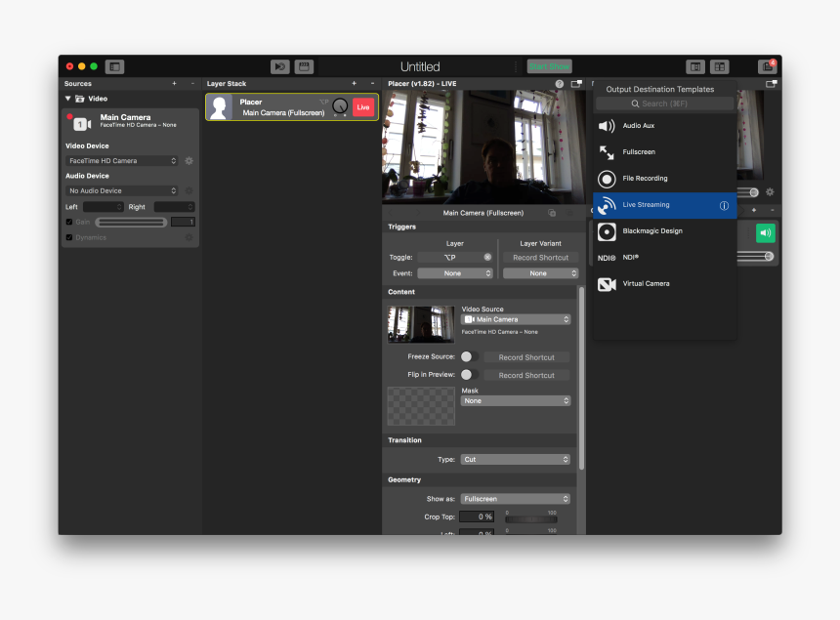
Task: Select the Virtual Camera output template
Action: 665,284
